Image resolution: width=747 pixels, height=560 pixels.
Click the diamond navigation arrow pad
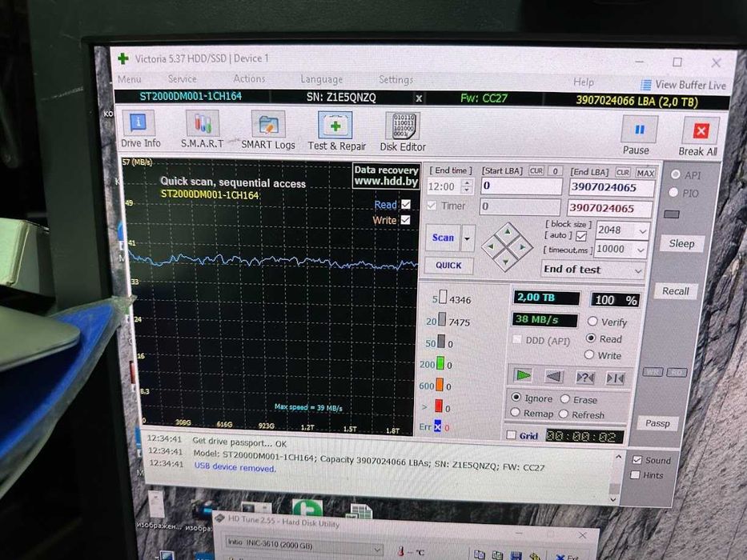point(507,246)
